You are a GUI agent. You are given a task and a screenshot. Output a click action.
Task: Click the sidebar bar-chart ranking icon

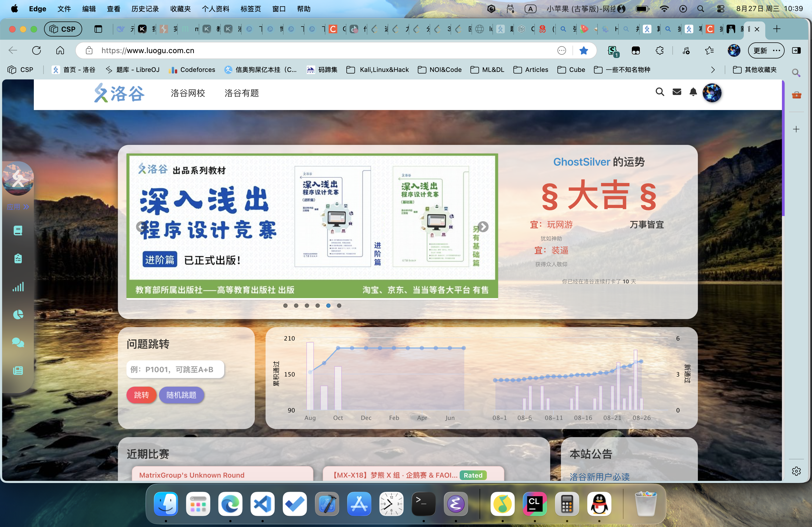18,287
